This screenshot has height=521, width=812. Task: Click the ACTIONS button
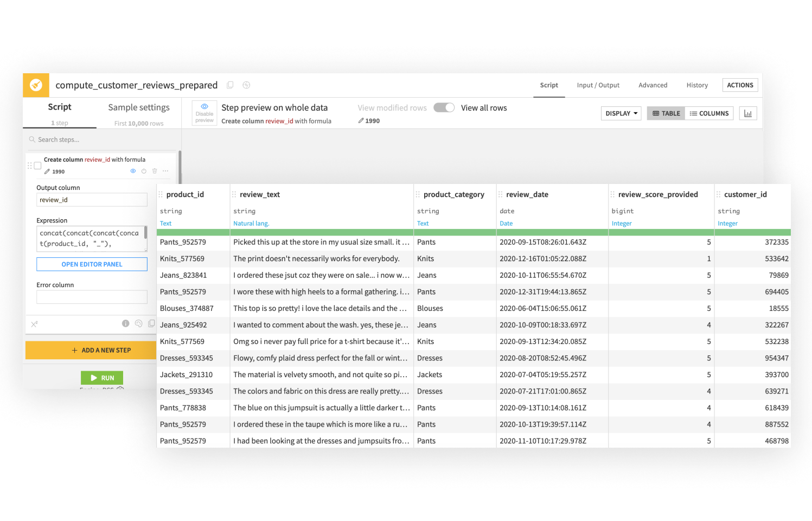[x=740, y=85]
